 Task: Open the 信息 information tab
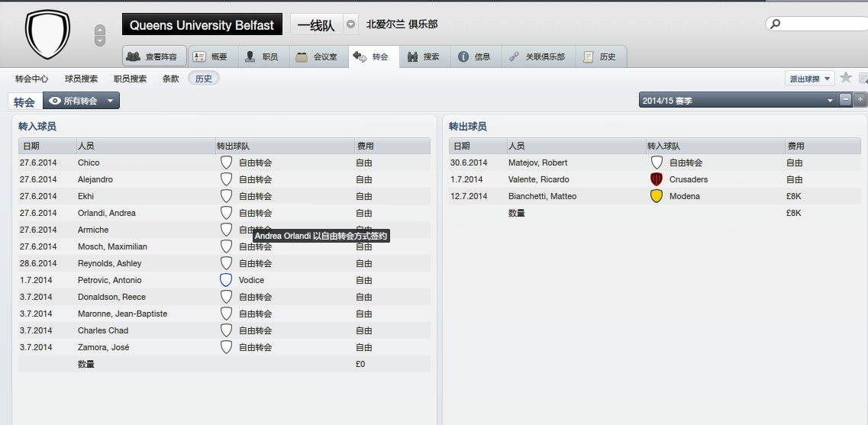(476, 56)
